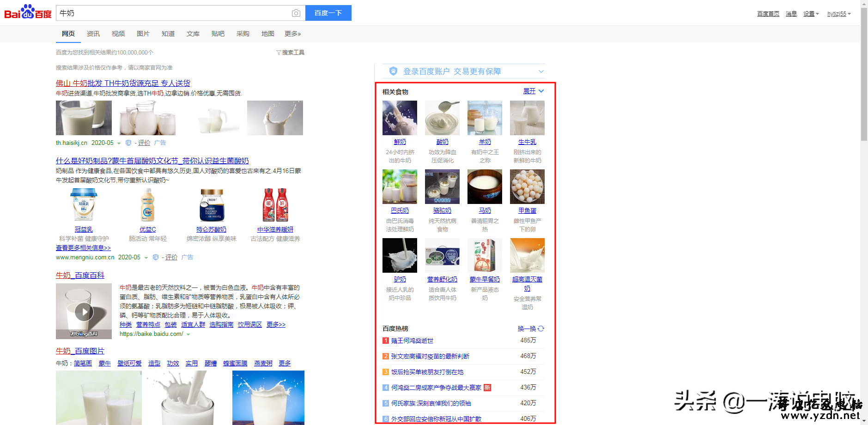Viewport: 868px width, 425px height.
Task: Click shield icon beside www.mengniu.com.cn
Action: (x=156, y=257)
